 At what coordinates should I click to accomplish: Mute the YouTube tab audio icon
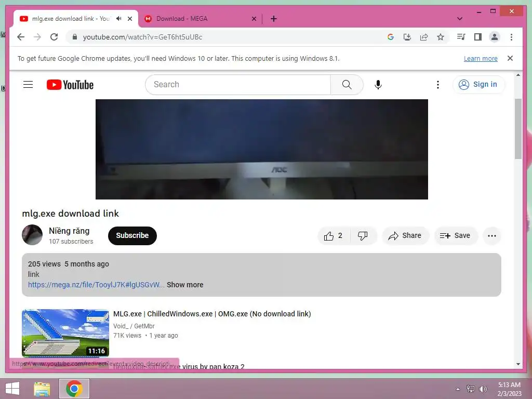[119, 19]
